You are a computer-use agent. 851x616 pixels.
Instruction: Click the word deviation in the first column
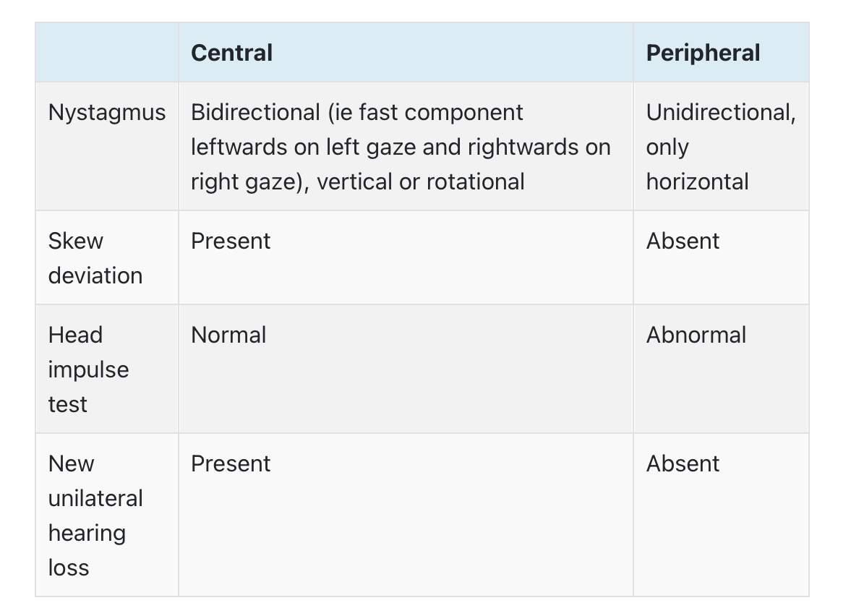pyautogui.click(x=95, y=275)
